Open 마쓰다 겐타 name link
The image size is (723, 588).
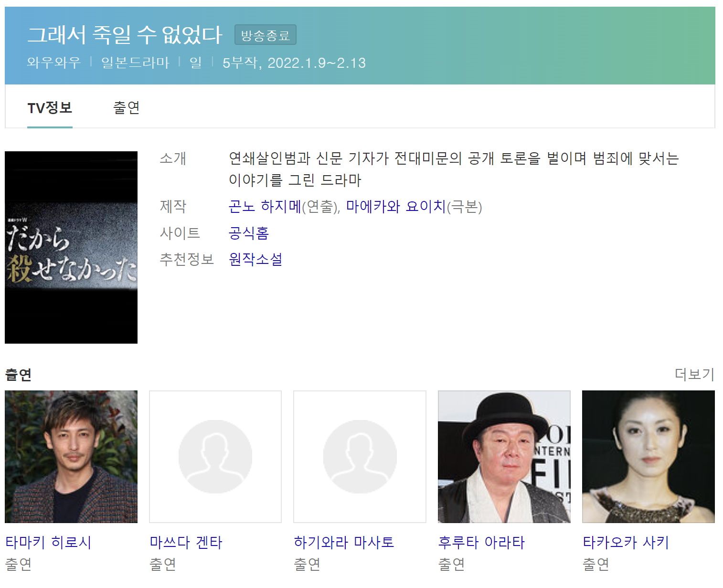[186, 542]
